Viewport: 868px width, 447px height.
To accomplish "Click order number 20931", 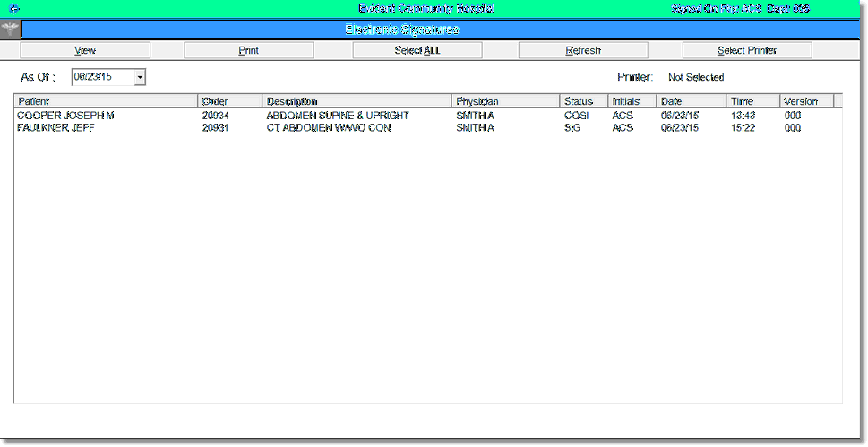I will click(216, 128).
